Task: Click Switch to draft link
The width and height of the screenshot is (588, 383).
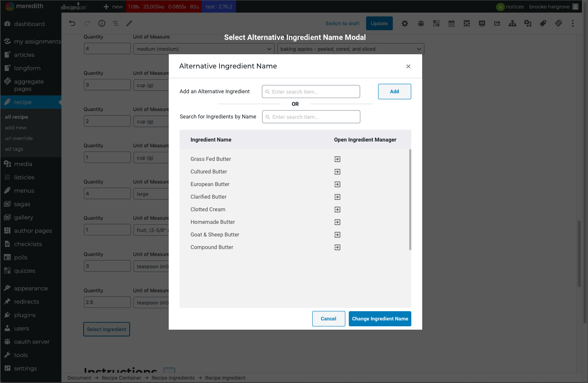Action: (342, 24)
